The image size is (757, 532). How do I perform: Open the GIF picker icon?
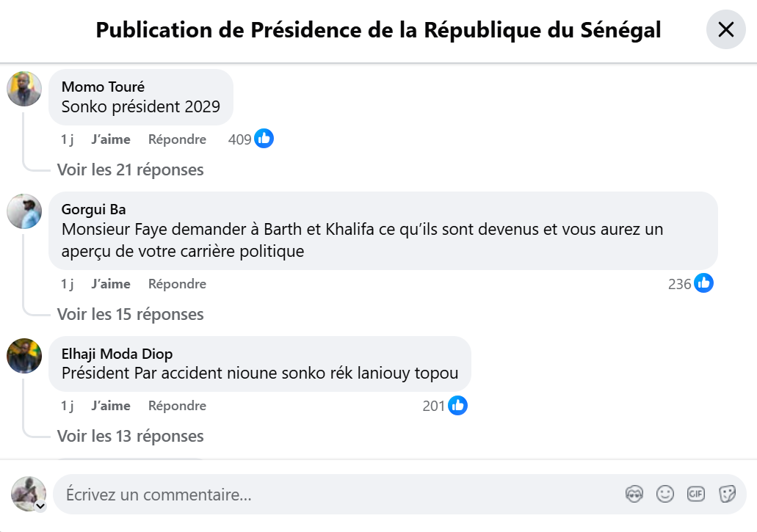[696, 495]
